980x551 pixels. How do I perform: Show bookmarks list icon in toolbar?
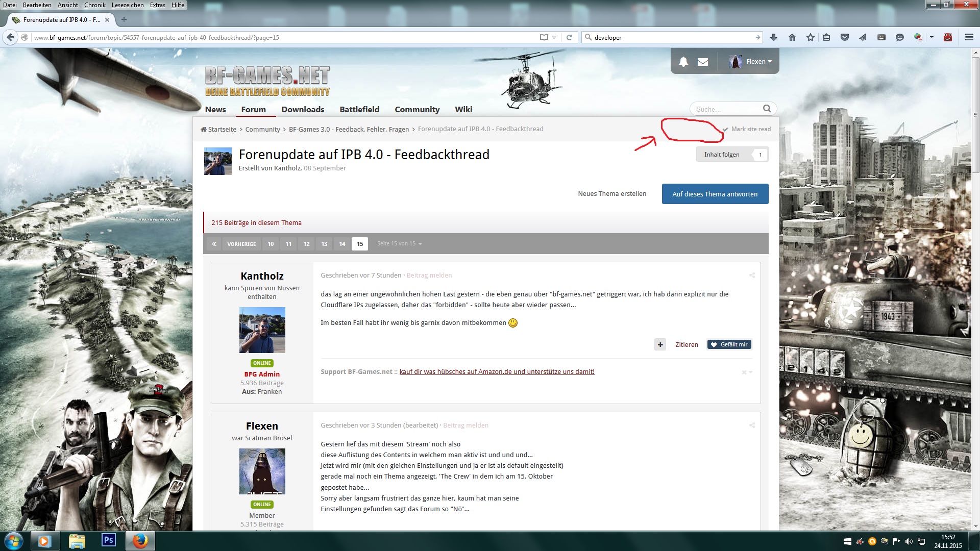coord(826,37)
